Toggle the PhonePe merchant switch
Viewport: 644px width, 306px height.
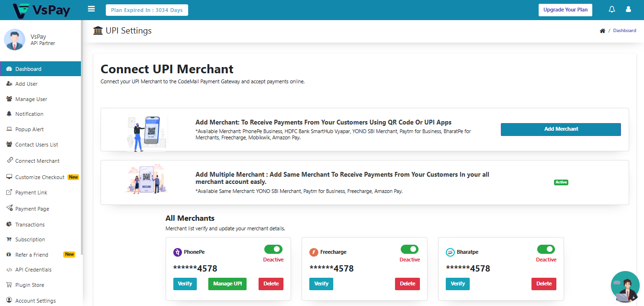click(273, 249)
